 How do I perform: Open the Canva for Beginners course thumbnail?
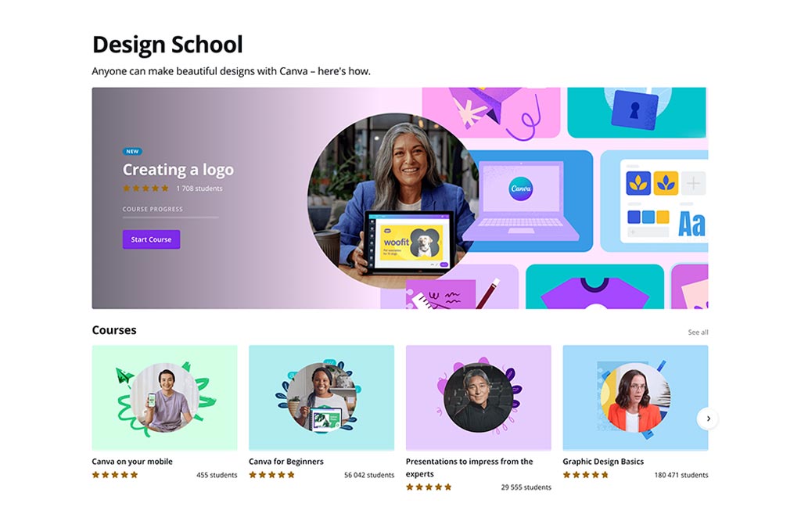[x=321, y=397]
